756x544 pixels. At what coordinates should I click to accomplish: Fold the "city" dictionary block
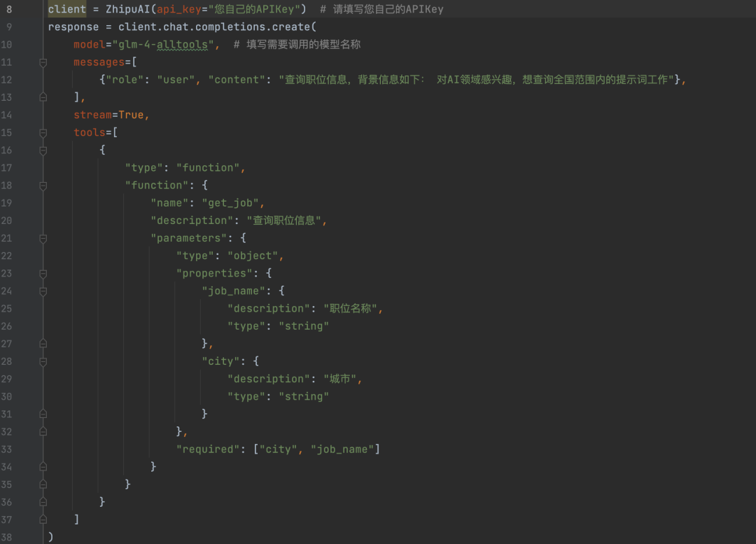(43, 361)
